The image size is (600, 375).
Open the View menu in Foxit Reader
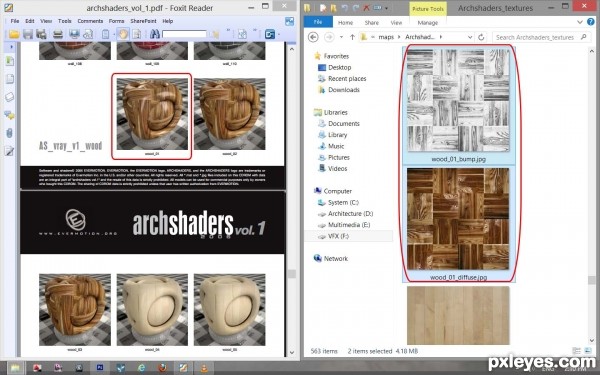46,21
